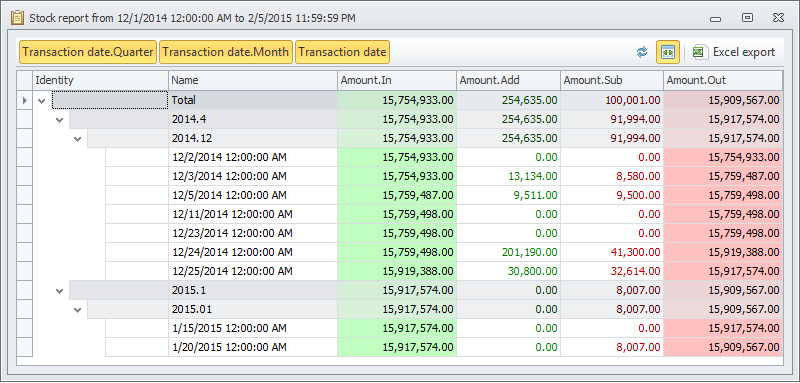Screen dimensions: 800x383
Task: Select the 12/3/2014 12:00:00 AM row
Action: pos(399,176)
